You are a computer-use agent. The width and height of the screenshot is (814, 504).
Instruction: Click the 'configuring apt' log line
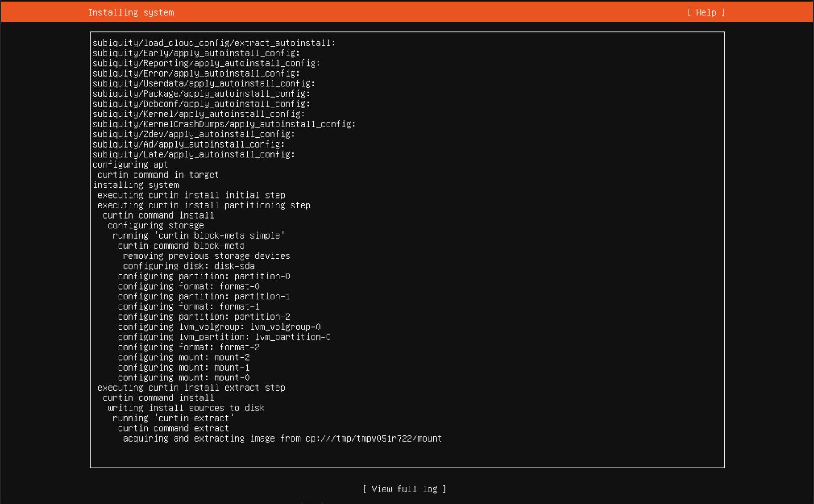[x=130, y=165]
